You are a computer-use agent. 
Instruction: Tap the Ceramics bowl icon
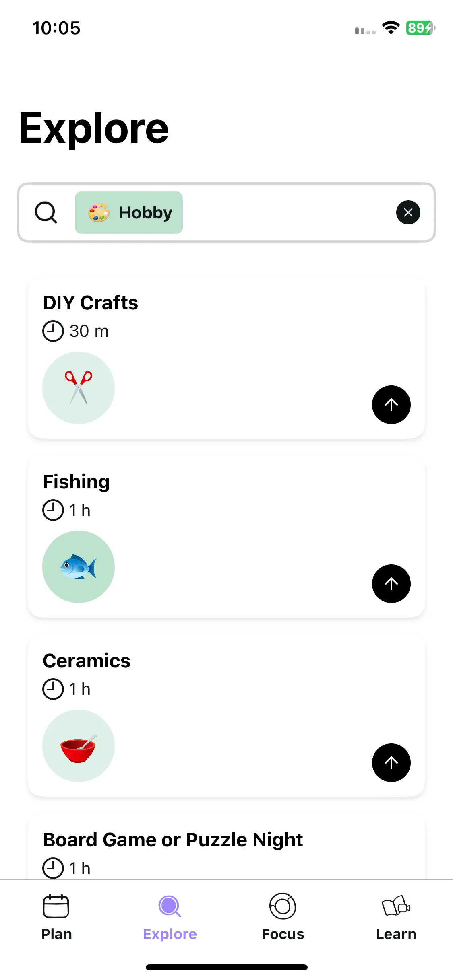tap(79, 746)
